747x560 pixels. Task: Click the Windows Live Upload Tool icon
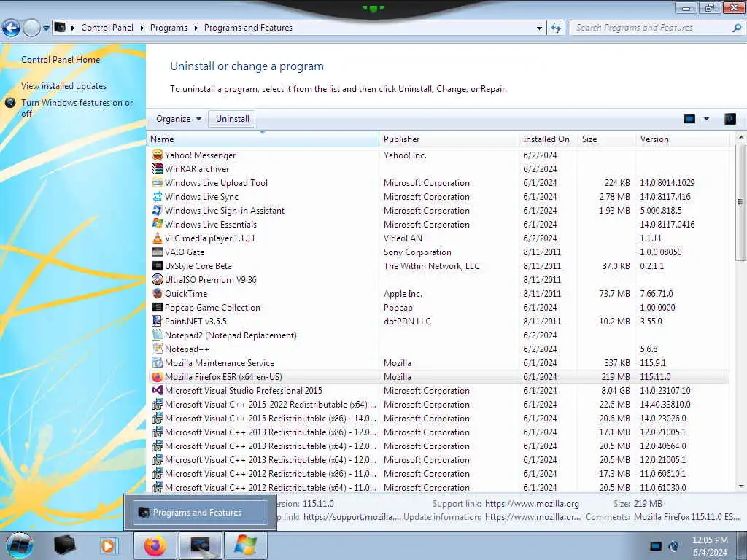[x=158, y=182]
